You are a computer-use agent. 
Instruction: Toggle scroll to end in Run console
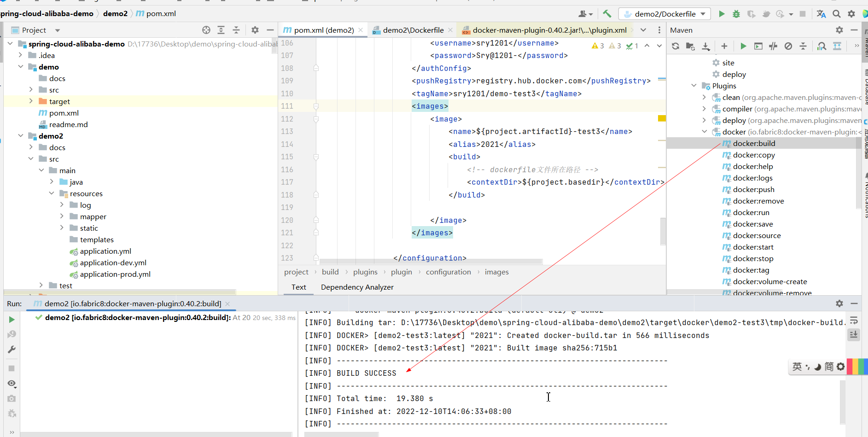tap(854, 335)
